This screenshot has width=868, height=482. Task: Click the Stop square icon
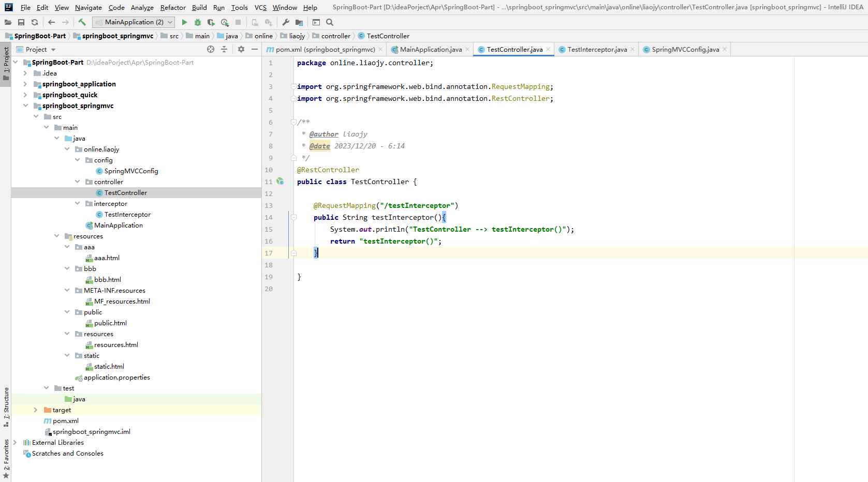(238, 22)
